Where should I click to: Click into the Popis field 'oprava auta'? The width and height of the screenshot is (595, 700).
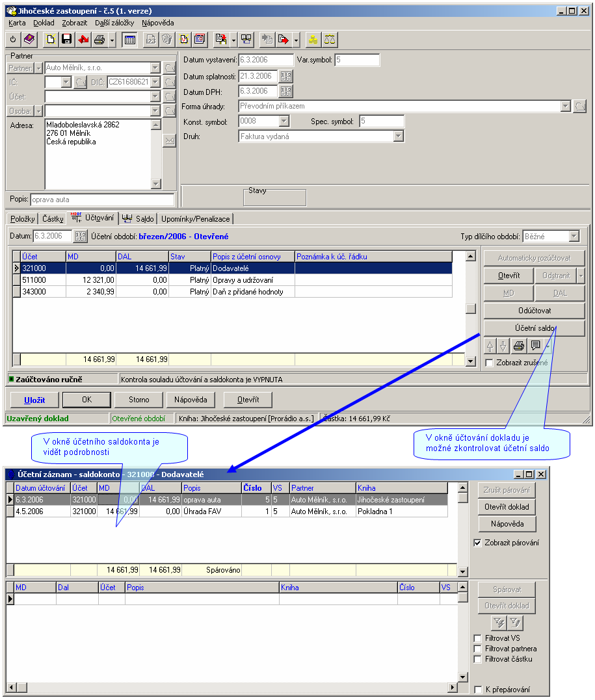[102, 200]
